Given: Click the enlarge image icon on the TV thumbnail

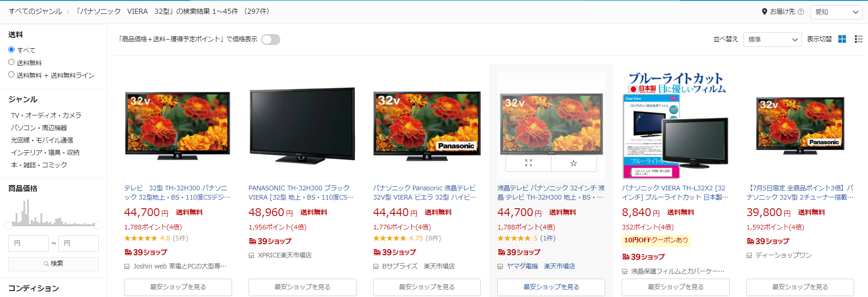Looking at the screenshot, I should [x=528, y=163].
